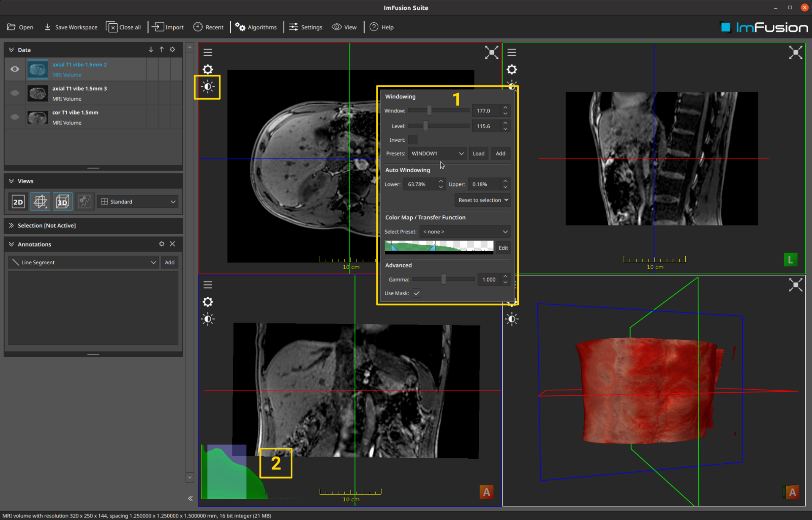The width and height of the screenshot is (812, 520).
Task: Show cor T1 vibe 1.5mm volume
Action: tap(15, 117)
